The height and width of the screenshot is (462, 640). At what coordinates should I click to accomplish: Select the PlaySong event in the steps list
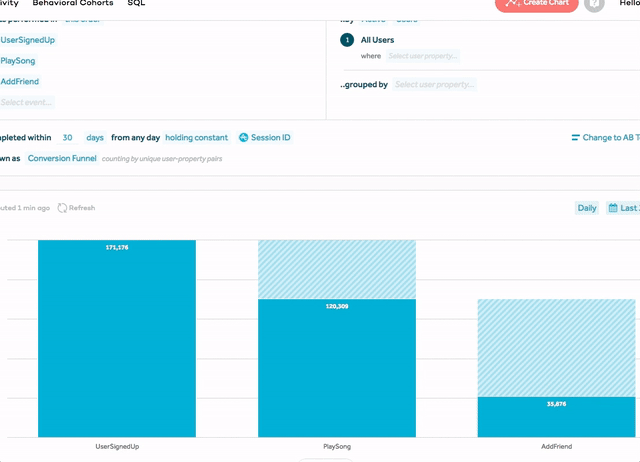tap(18, 61)
